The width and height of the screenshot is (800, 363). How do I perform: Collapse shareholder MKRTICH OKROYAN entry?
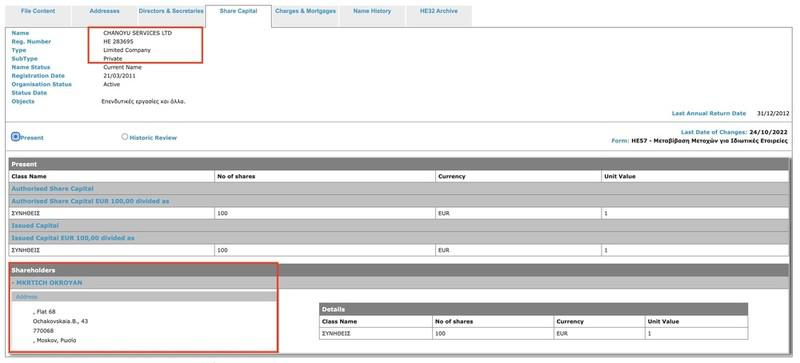tap(46, 283)
